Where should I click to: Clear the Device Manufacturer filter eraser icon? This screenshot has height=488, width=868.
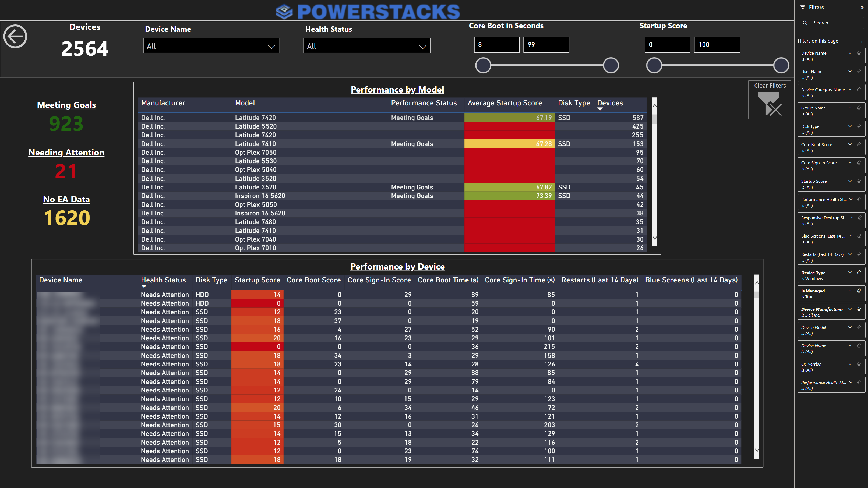pyautogui.click(x=859, y=309)
